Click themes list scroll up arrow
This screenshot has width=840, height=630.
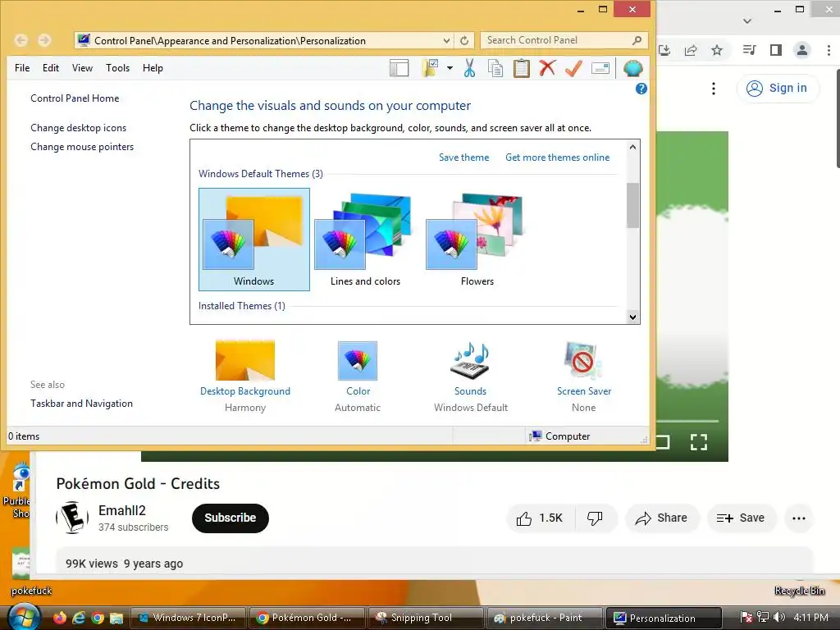pyautogui.click(x=632, y=147)
